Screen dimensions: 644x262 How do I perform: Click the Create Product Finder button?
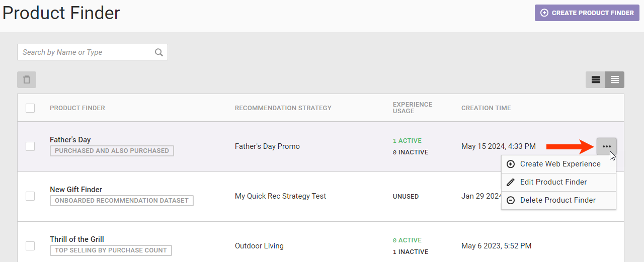pyautogui.click(x=587, y=13)
